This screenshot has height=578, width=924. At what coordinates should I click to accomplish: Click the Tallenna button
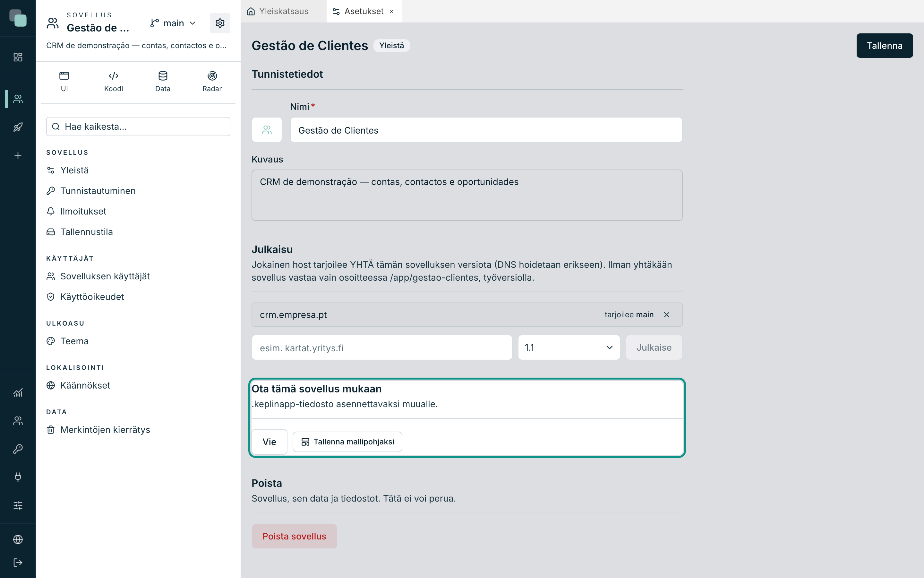(x=884, y=46)
